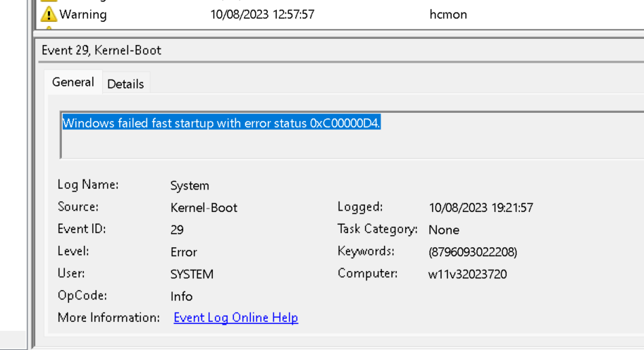This screenshot has width=644, height=350.
Task: Click the 10/08/2023 12:57:57 timestamp cell
Action: point(262,14)
